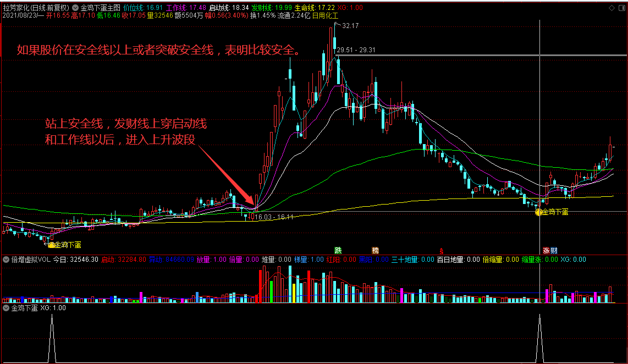Open the 金鸡下蛋 XG sub-panel dropdown arrow
628x364 pixels.
click(6, 308)
